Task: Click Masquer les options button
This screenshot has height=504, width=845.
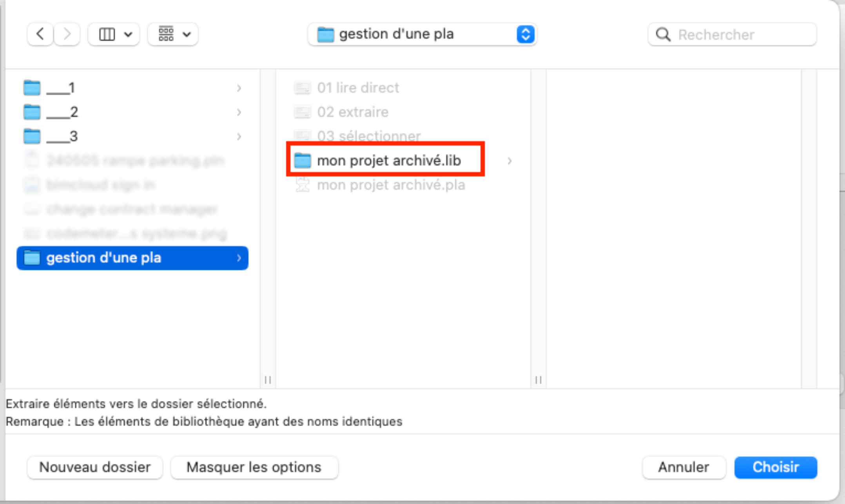Action: coord(254,467)
